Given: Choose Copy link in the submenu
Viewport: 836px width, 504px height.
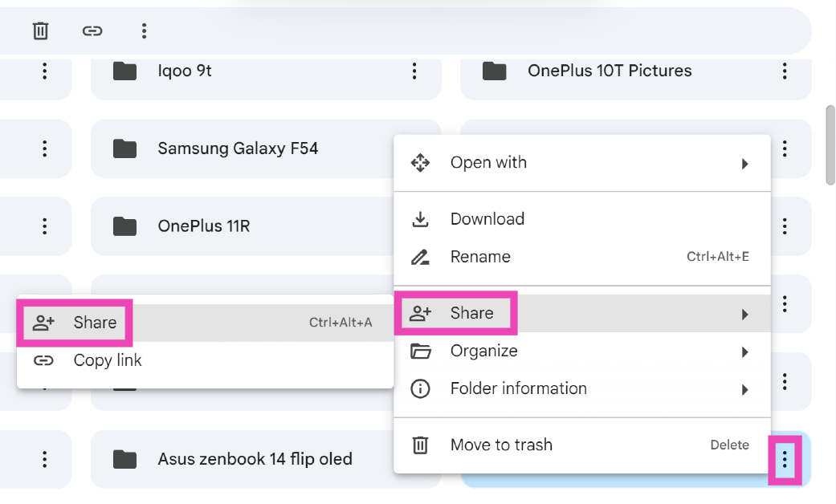Looking at the screenshot, I should [x=107, y=360].
